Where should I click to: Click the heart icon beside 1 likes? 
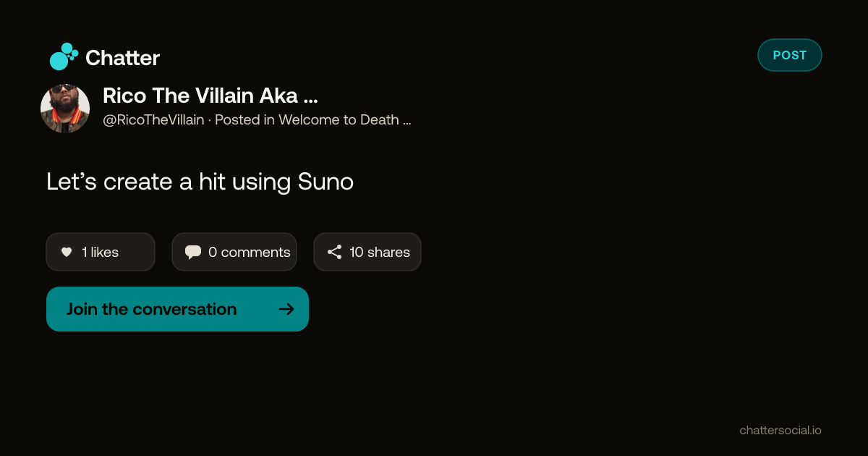pyautogui.click(x=67, y=252)
